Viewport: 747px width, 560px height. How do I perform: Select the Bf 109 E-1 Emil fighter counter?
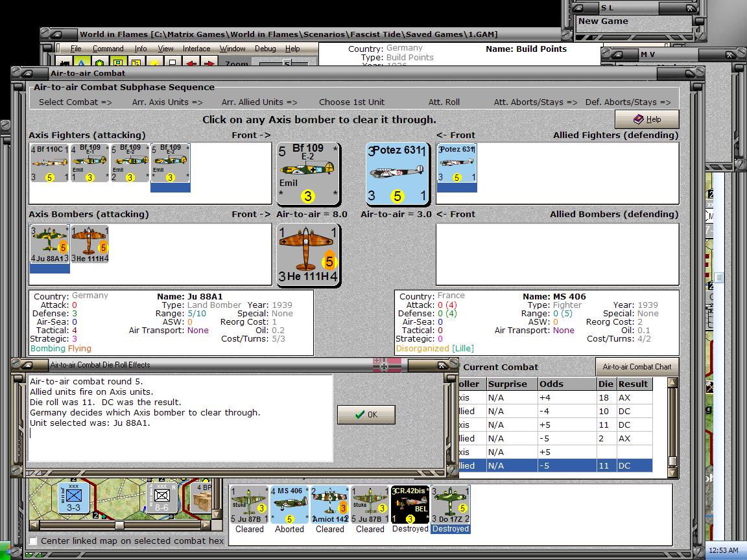coord(89,163)
